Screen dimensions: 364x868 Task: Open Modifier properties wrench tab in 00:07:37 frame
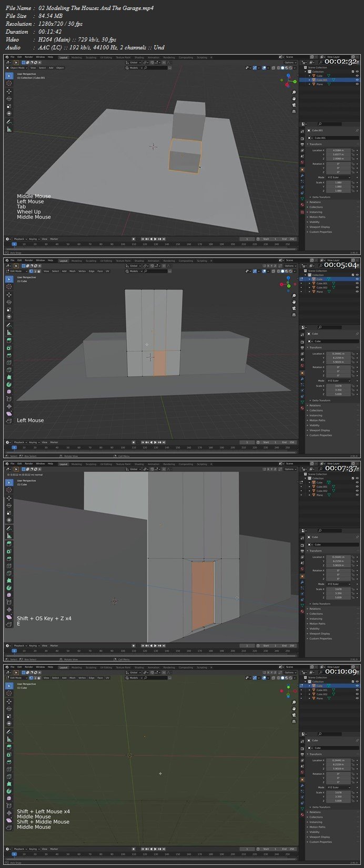point(302,583)
